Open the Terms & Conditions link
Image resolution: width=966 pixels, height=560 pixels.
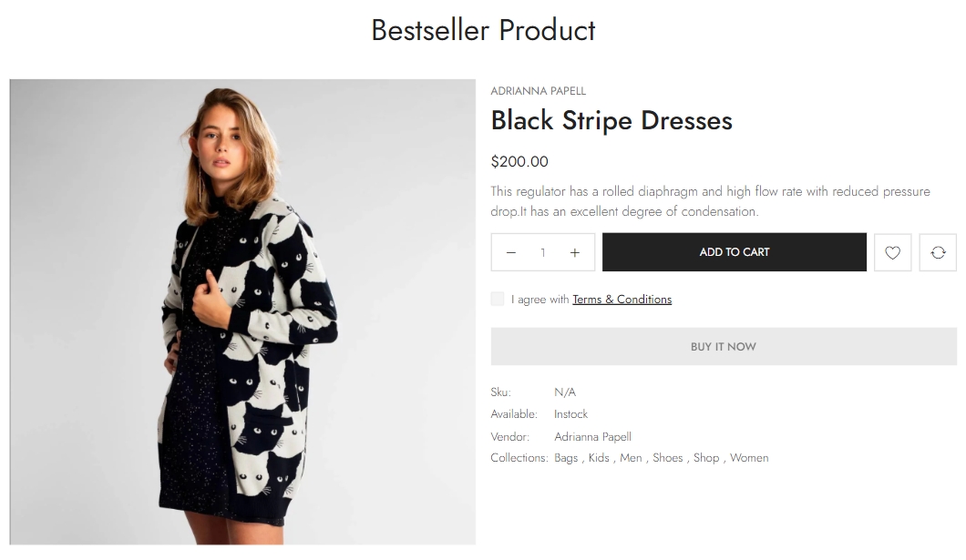tap(622, 299)
